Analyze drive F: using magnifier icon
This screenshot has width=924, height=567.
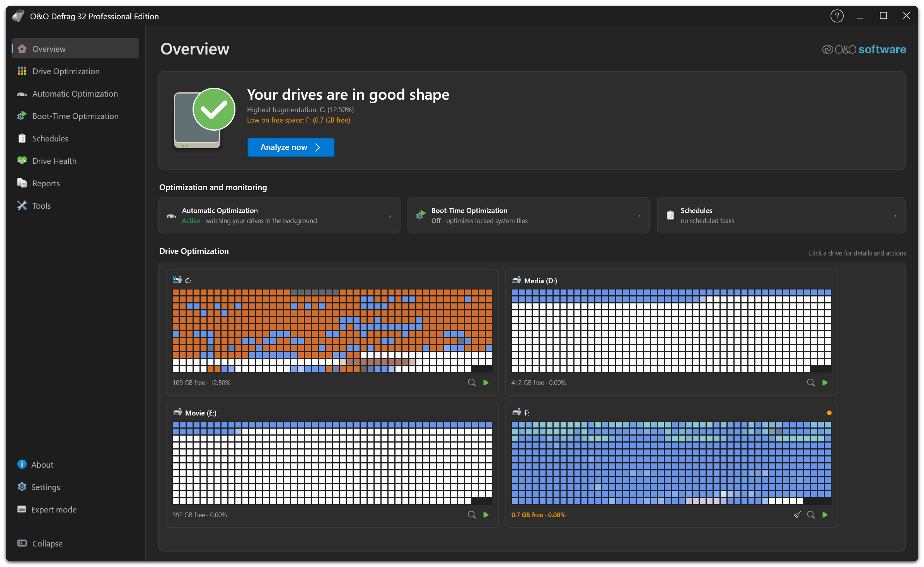tap(811, 515)
